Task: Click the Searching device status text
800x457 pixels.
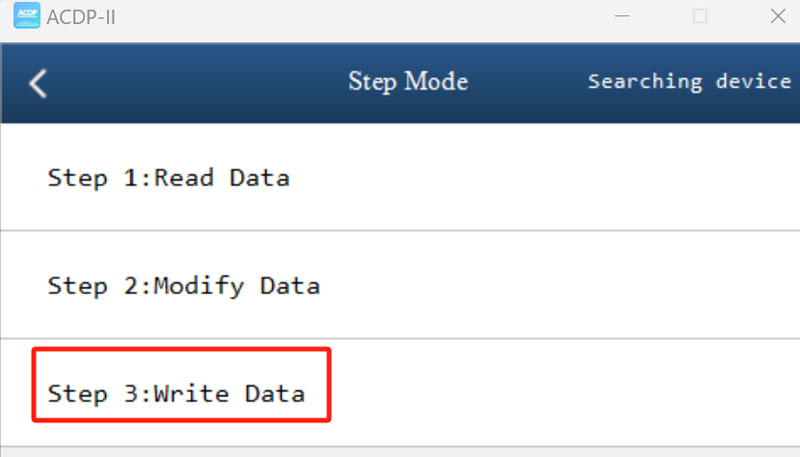Action: pos(689,81)
